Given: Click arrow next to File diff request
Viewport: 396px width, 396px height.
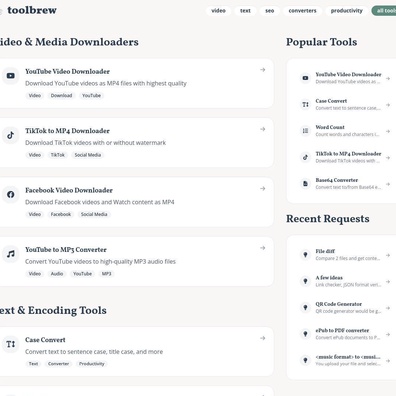Looking at the screenshot, I should coord(388,255).
